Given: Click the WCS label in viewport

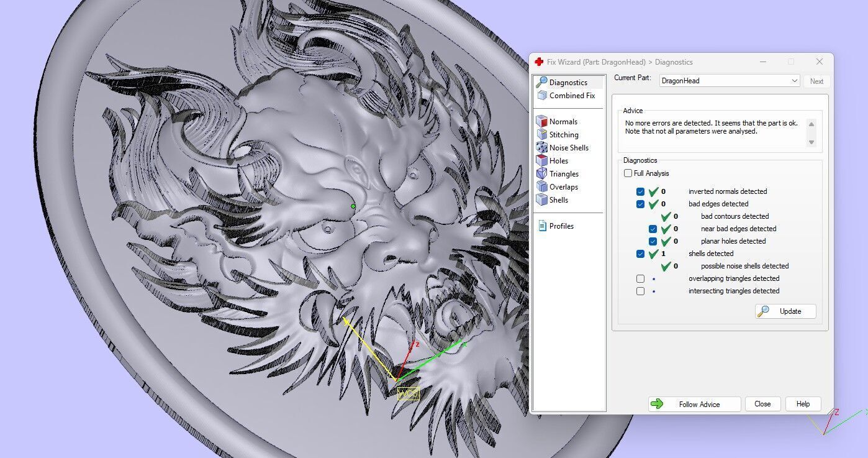Looking at the screenshot, I should coord(408,393).
